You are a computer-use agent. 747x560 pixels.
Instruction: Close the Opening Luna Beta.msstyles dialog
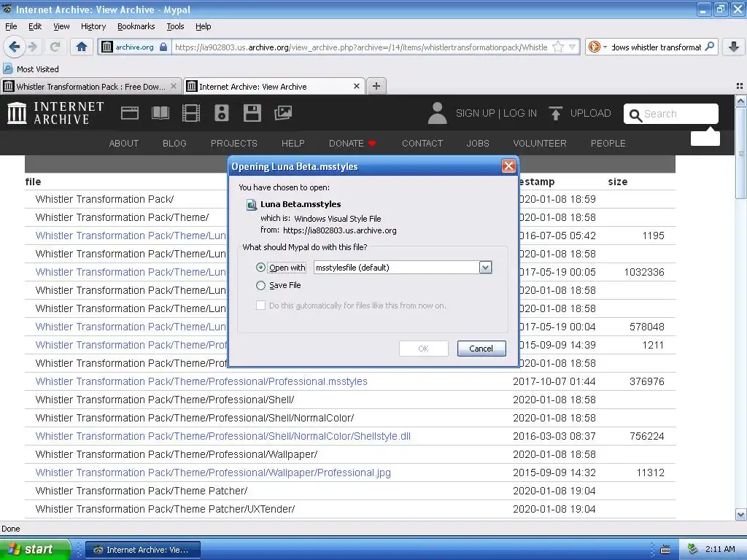click(x=508, y=166)
